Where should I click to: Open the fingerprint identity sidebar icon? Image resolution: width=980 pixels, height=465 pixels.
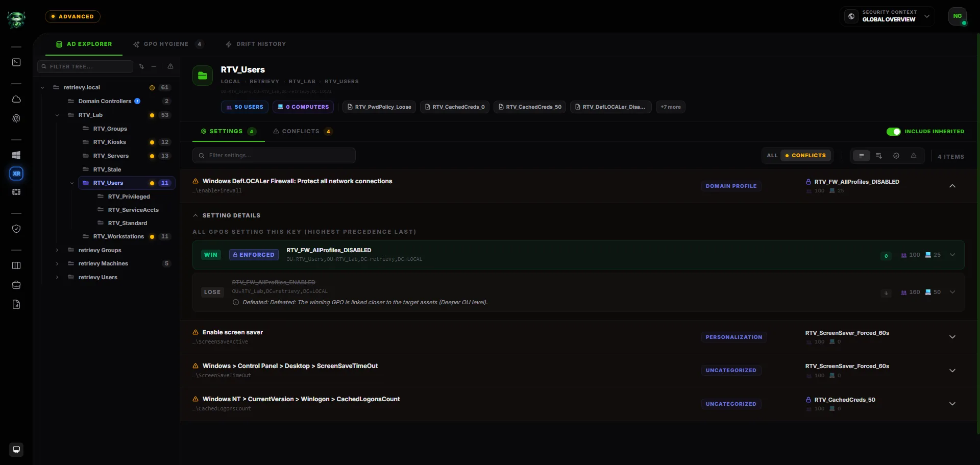pos(16,118)
